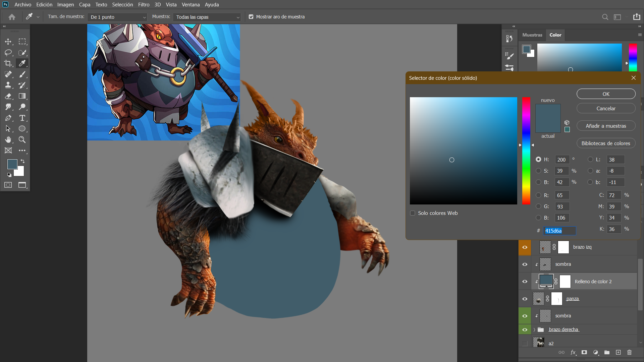
Task: Select the Move tool
Action: click(8, 42)
